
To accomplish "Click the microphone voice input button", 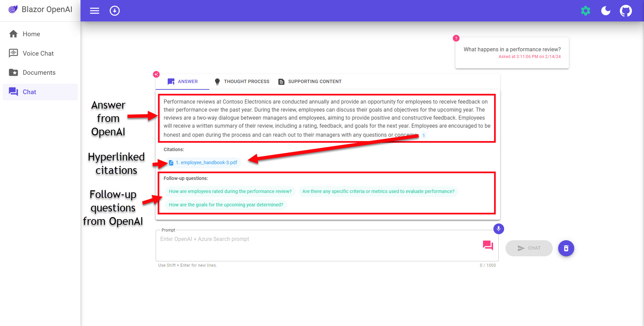I will point(499,229).
